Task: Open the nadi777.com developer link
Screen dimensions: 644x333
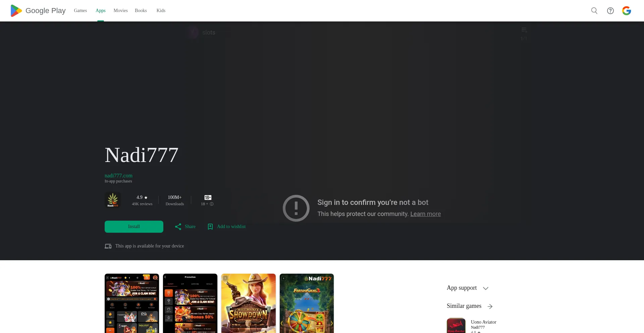Action: pyautogui.click(x=118, y=176)
